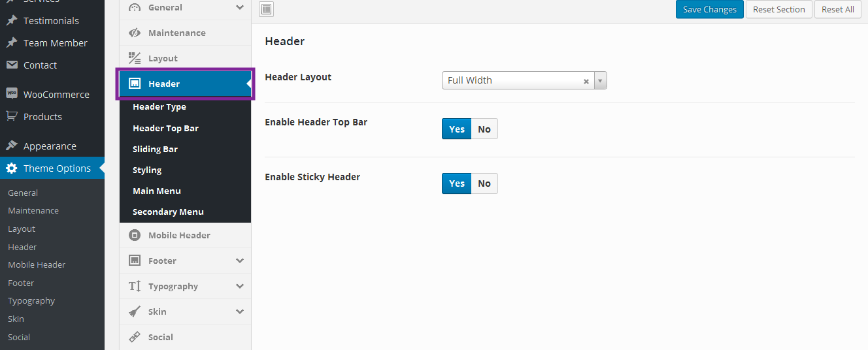
Task: Click the Mobile Header section icon
Action: coord(135,235)
